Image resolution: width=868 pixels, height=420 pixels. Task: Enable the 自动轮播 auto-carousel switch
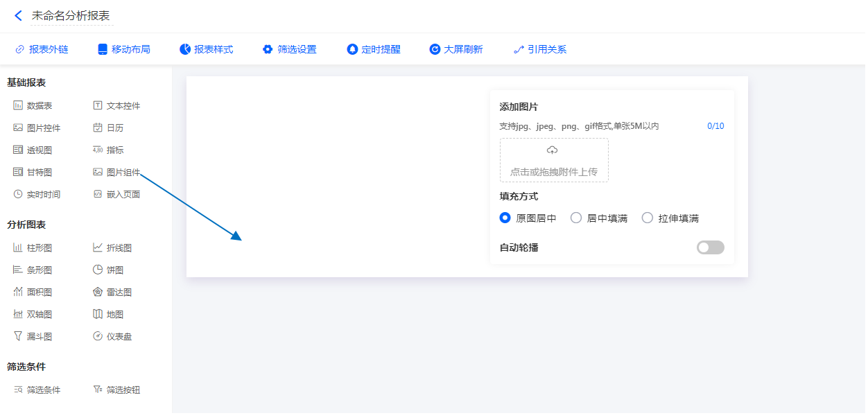pos(710,247)
